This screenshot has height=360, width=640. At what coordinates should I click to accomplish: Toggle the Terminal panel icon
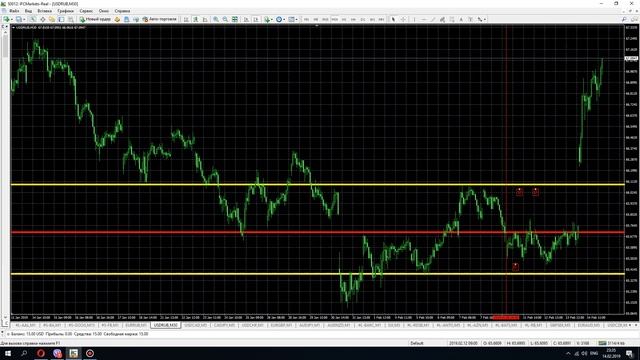[x=61, y=19]
